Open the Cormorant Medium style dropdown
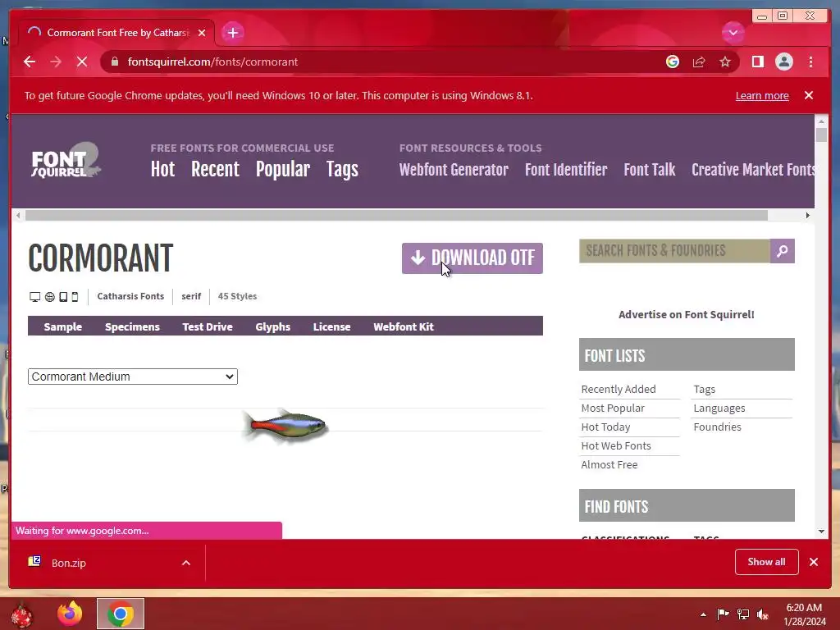This screenshot has width=840, height=630. tap(133, 377)
